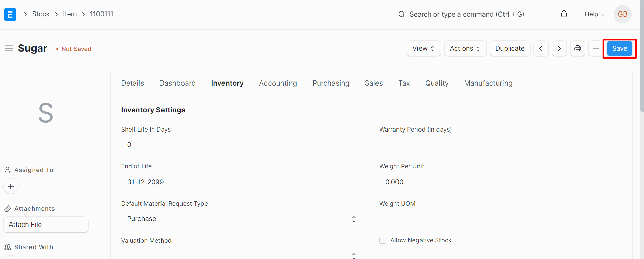644x259 pixels.
Task: Duplicate this item
Action: click(510, 48)
